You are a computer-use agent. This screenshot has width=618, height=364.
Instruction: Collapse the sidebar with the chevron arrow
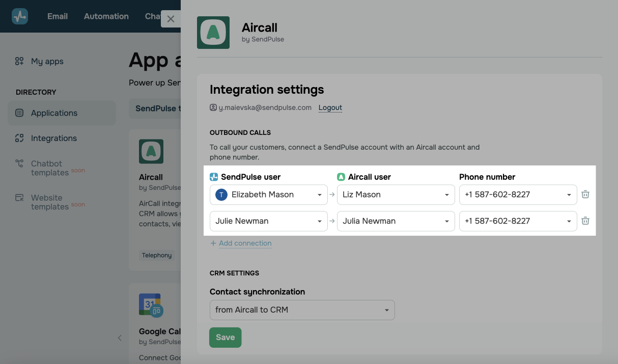[120, 338]
